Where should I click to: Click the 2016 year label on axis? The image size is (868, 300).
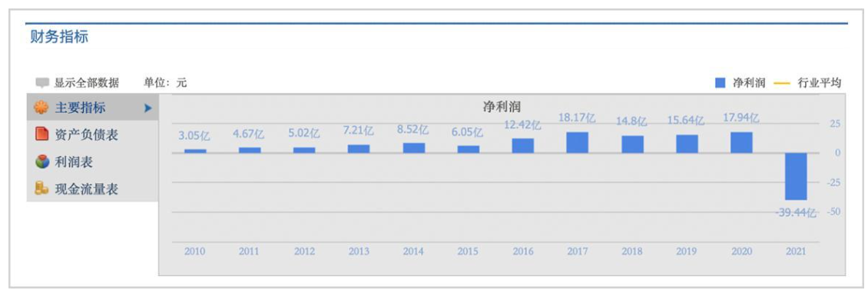click(x=523, y=252)
